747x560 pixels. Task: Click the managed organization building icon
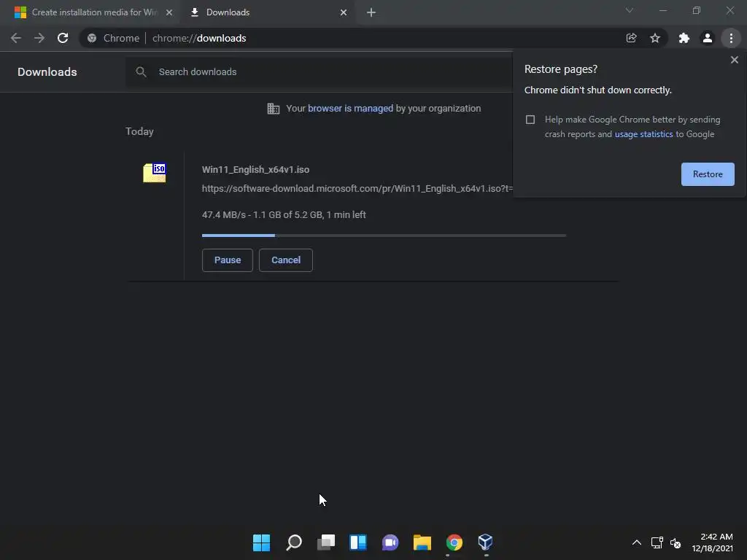[274, 109]
